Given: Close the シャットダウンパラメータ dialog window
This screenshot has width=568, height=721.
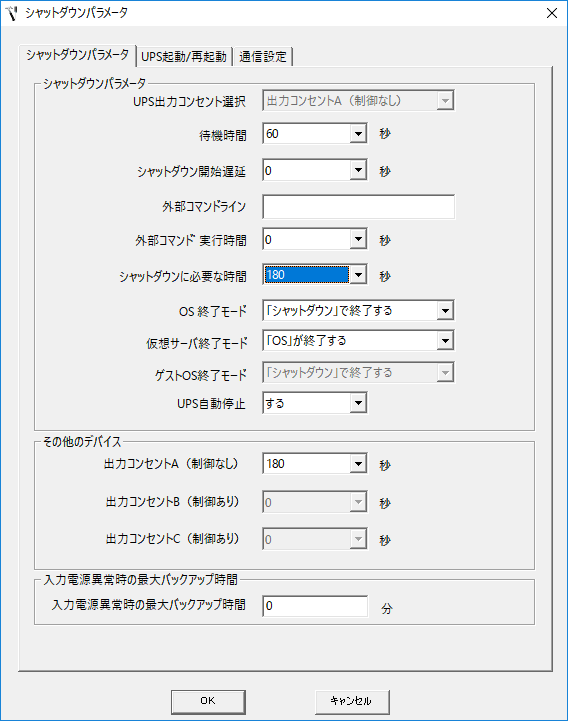Looking at the screenshot, I should 552,13.
